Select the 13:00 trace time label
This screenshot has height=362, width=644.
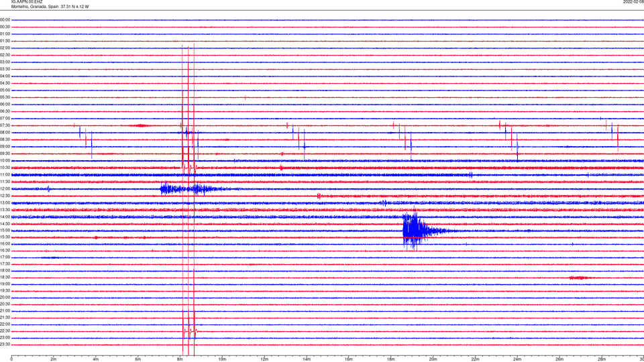(x=5, y=202)
